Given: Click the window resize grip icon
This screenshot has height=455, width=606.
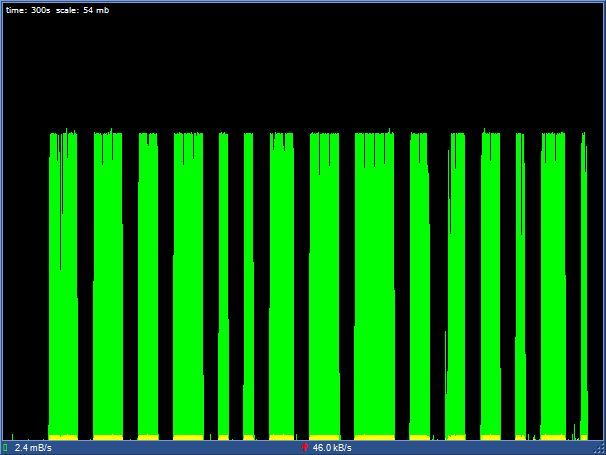Looking at the screenshot, I should [x=599, y=448].
